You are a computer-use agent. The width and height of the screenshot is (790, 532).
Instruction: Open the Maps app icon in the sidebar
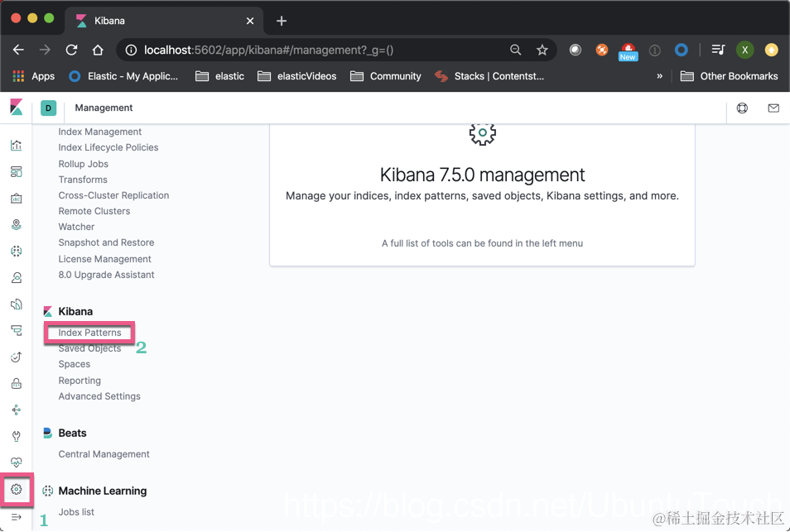pyautogui.click(x=16, y=224)
